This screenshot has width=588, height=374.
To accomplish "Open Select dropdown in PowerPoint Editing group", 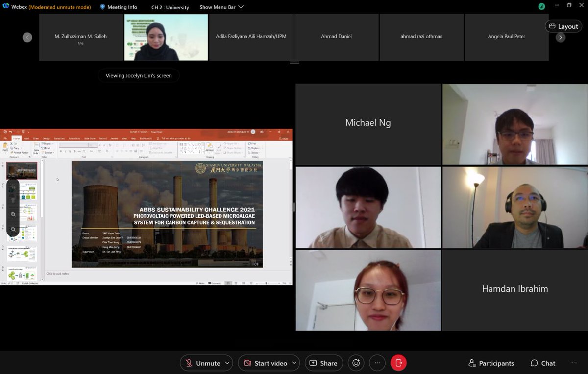I will click(254, 153).
